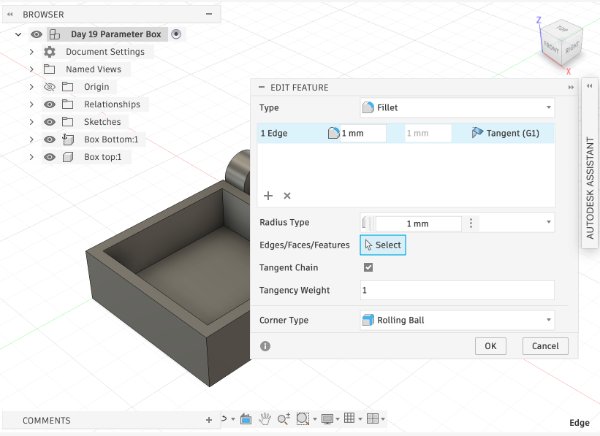Click the Viewports layout icon
Image resolution: width=600 pixels, height=436 pixels.
(372, 418)
